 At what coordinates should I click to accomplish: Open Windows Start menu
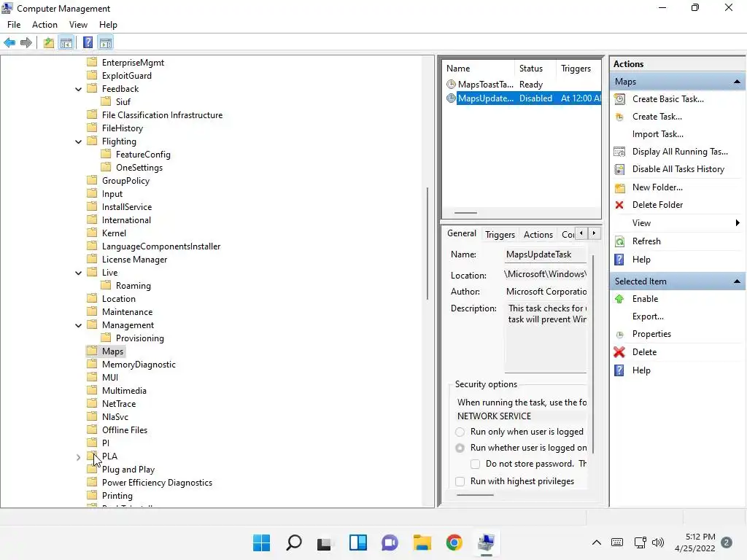click(261, 542)
